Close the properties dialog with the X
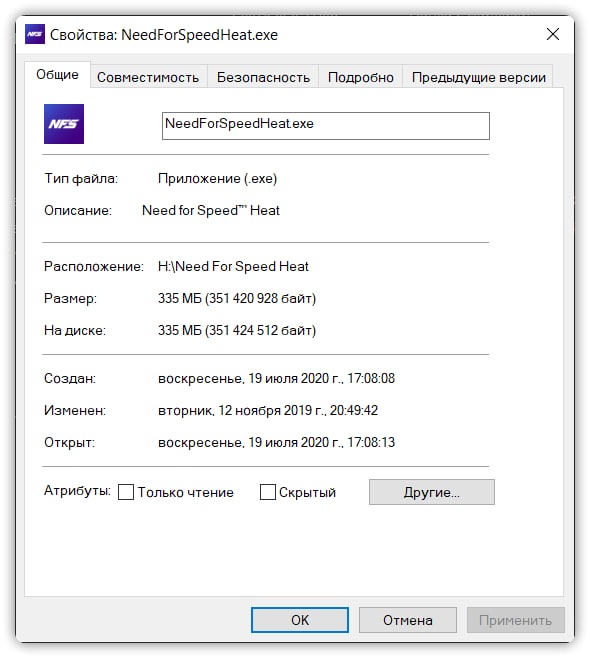This screenshot has height=658, width=590. 553,34
